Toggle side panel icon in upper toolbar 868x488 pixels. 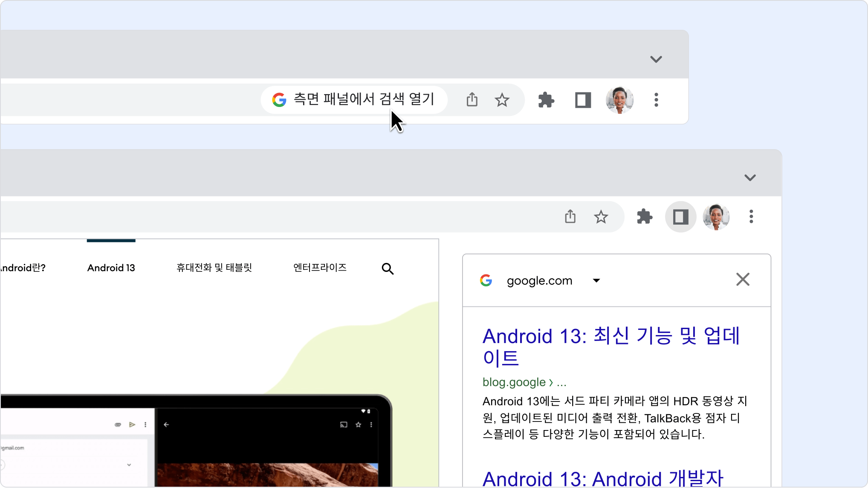click(583, 100)
